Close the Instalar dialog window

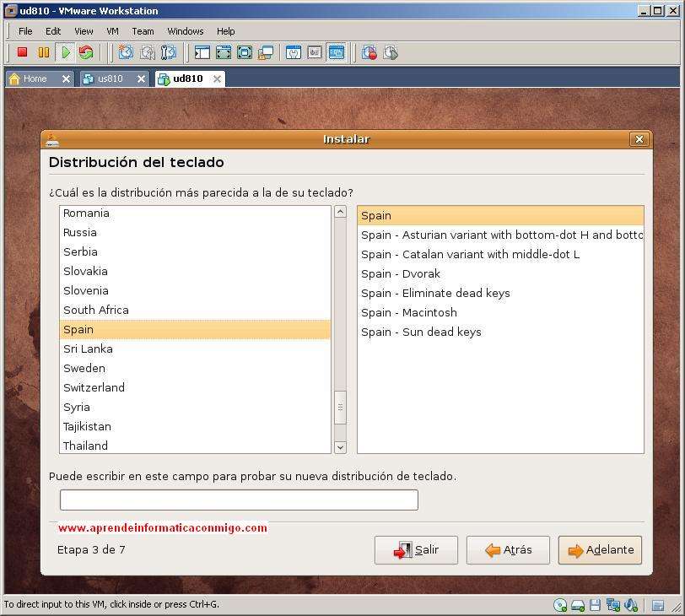[x=639, y=139]
